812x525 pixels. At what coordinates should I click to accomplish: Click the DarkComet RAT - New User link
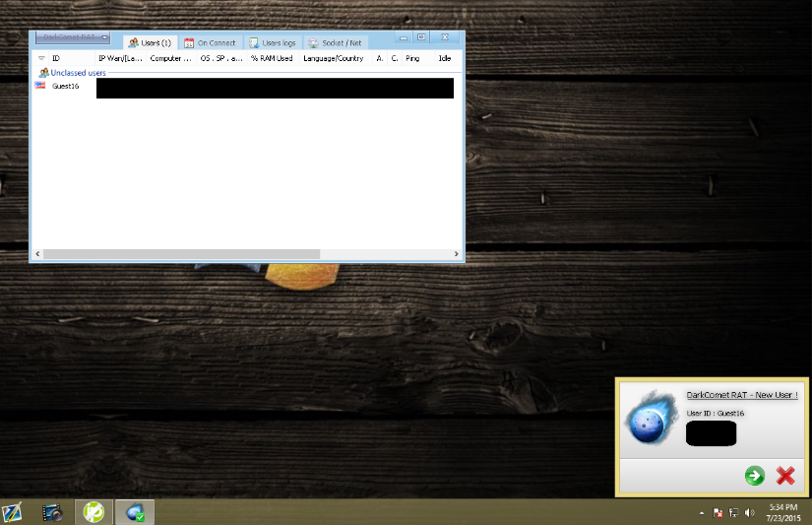[x=742, y=395]
